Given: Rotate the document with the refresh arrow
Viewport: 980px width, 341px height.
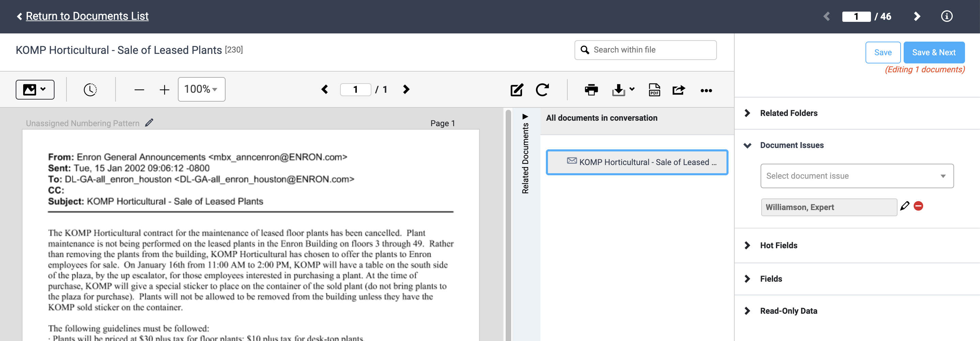Looking at the screenshot, I should (542, 90).
